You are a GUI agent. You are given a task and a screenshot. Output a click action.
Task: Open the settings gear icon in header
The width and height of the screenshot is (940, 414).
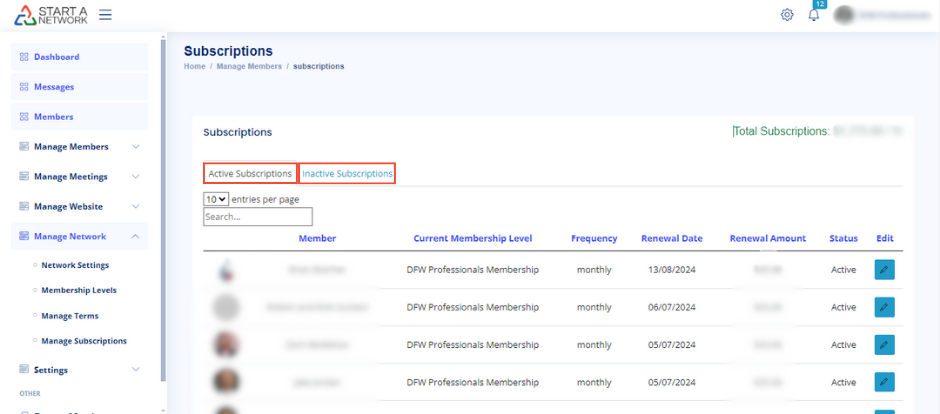(x=787, y=15)
